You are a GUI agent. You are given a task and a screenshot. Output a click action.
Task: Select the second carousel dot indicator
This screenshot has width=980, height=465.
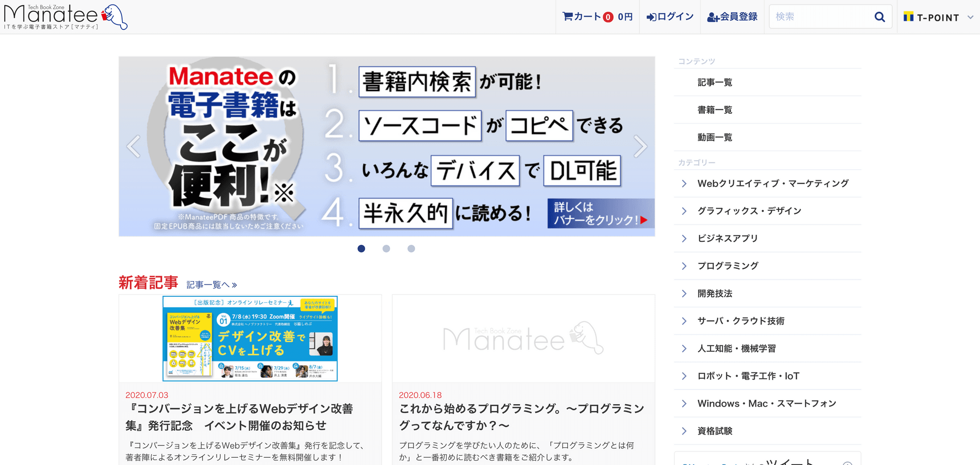386,249
